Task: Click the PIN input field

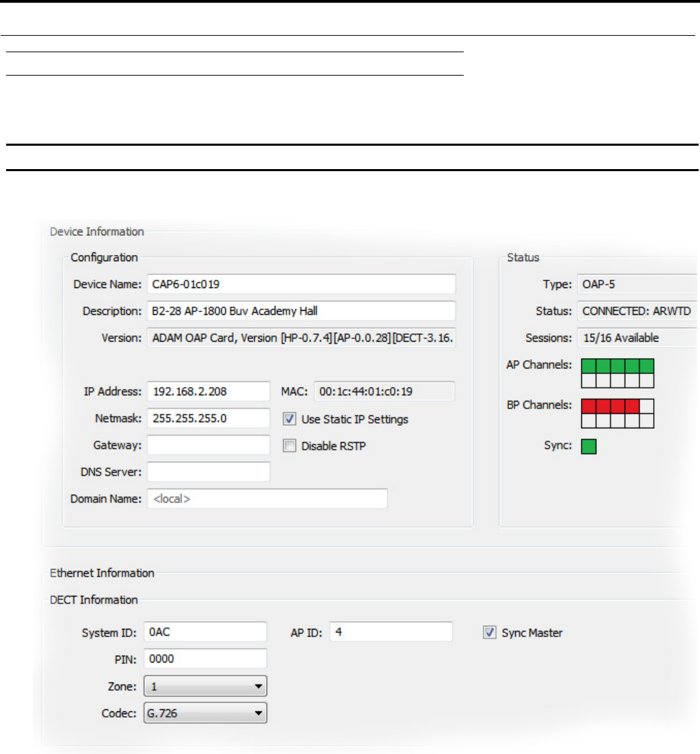Action: click(205, 658)
